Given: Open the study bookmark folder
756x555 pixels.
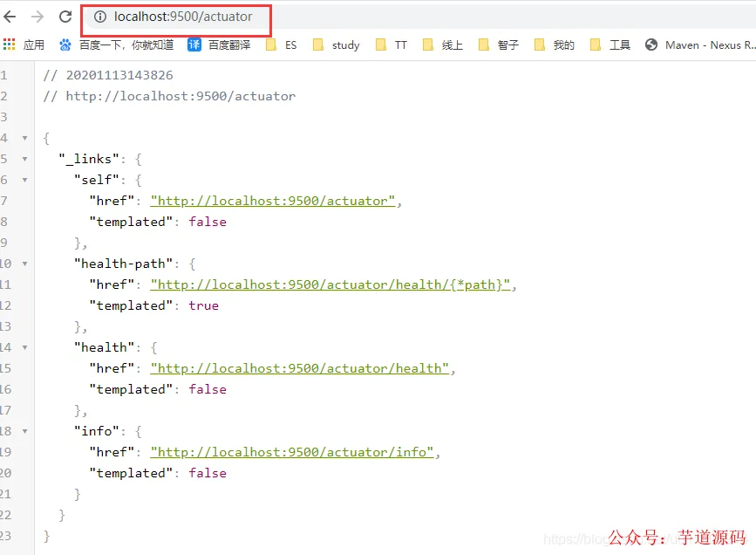Looking at the screenshot, I should [337, 45].
